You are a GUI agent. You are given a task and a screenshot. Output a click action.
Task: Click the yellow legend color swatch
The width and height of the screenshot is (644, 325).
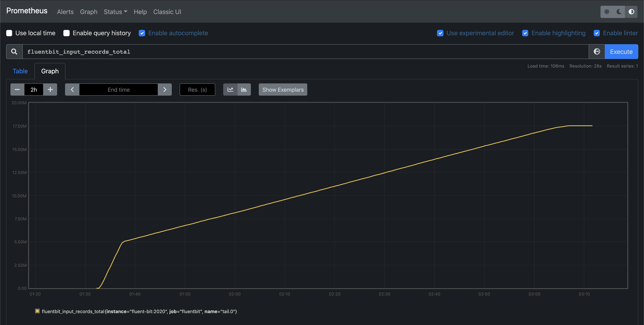coord(37,311)
